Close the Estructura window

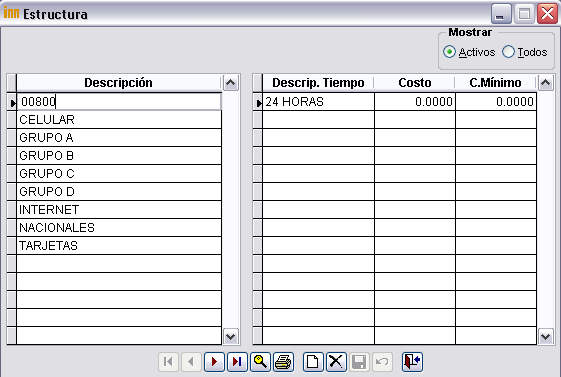coord(547,14)
